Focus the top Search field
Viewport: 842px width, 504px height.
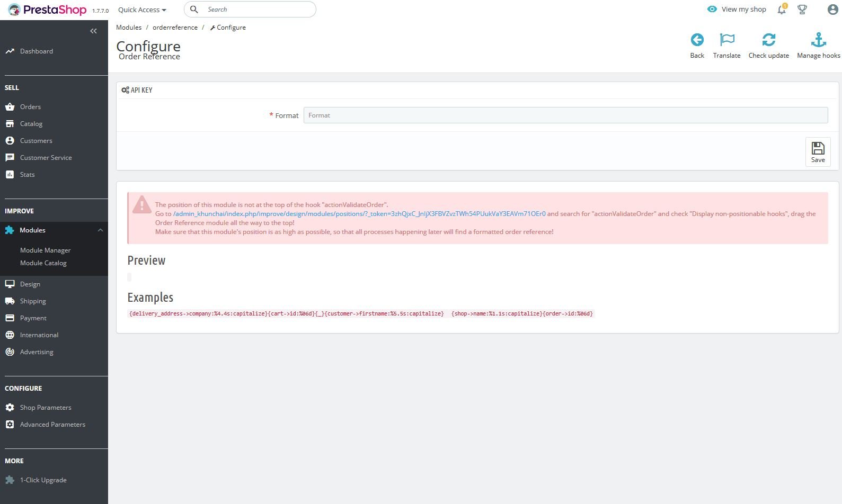(250, 10)
